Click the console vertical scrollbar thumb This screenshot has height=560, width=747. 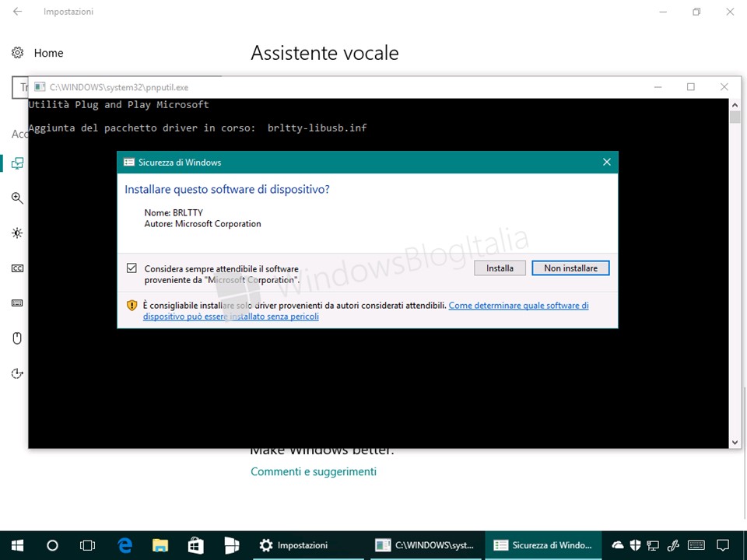point(735,117)
